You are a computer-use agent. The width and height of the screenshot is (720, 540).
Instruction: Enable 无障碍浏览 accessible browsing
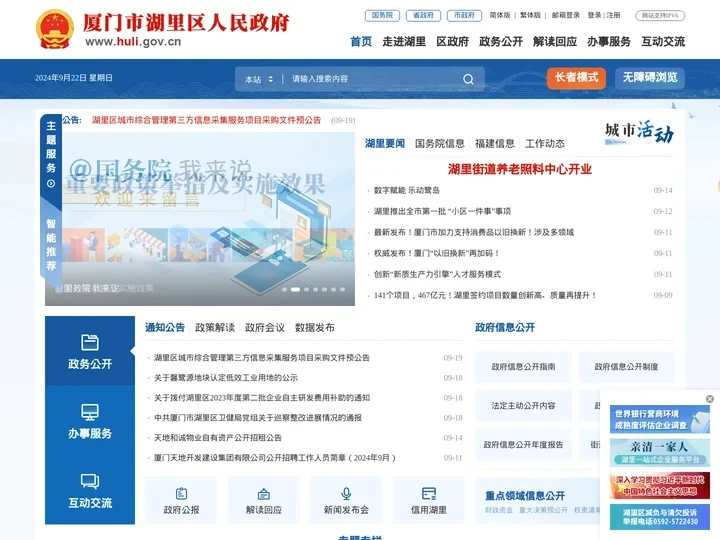coord(650,78)
